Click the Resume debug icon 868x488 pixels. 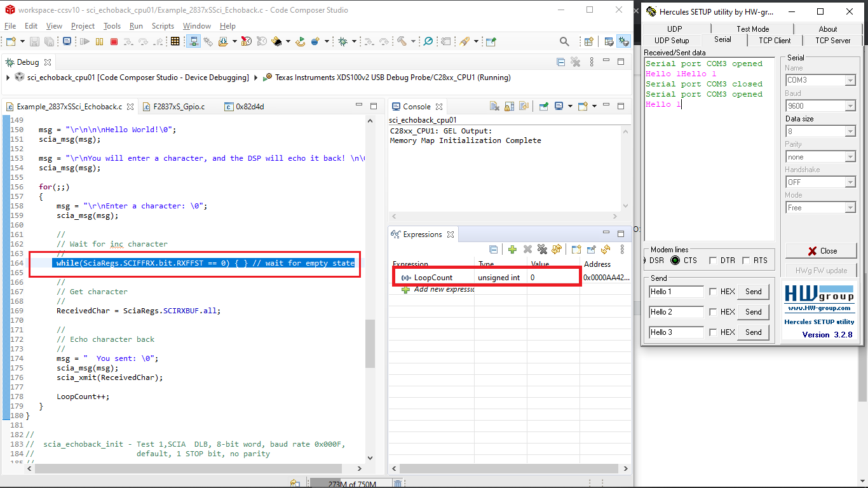[x=85, y=41]
